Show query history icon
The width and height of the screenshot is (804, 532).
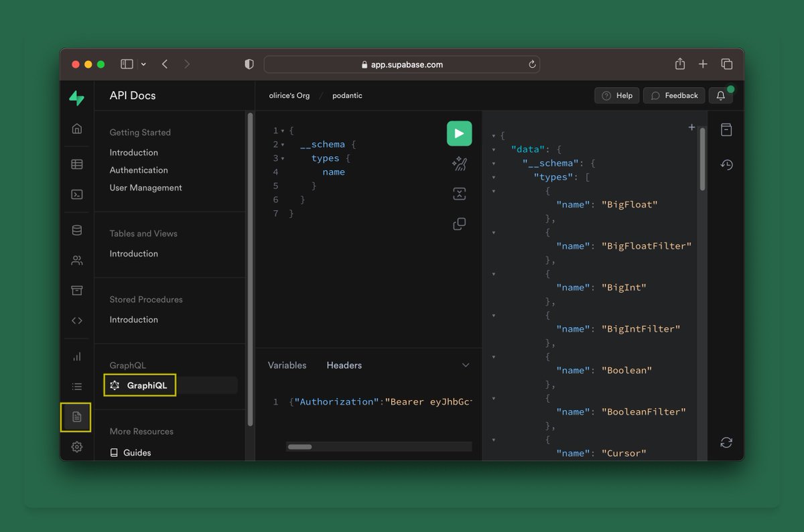pyautogui.click(x=726, y=165)
